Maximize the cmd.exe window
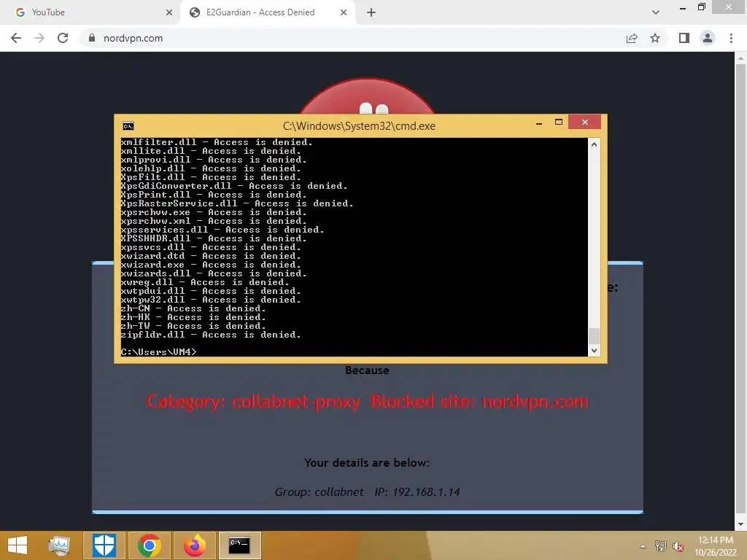 click(559, 122)
